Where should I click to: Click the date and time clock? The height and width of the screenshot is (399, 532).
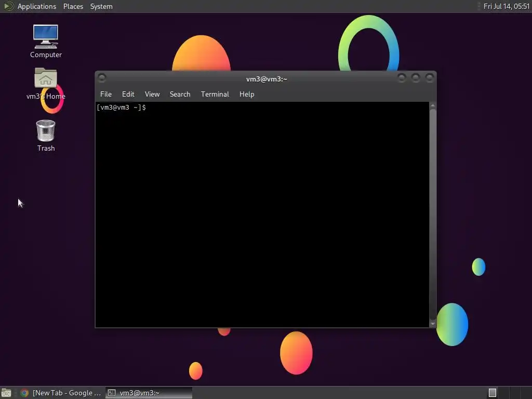(x=506, y=6)
